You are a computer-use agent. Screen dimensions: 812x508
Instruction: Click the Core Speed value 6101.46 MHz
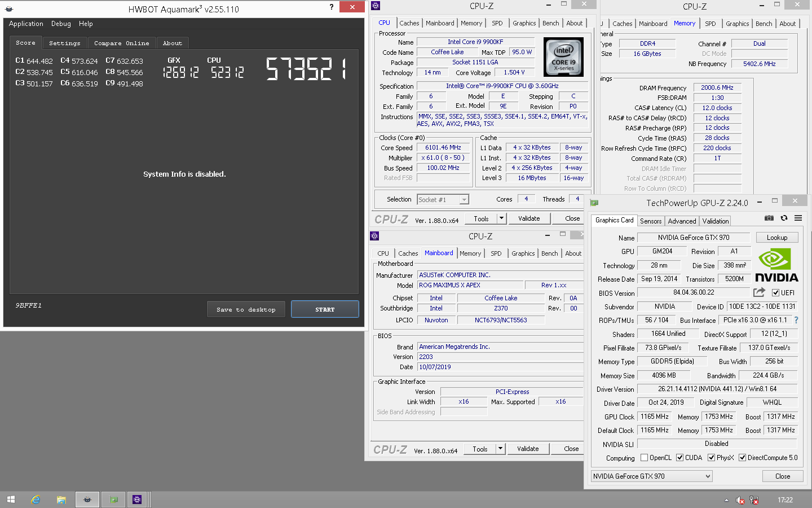pyautogui.click(x=443, y=147)
